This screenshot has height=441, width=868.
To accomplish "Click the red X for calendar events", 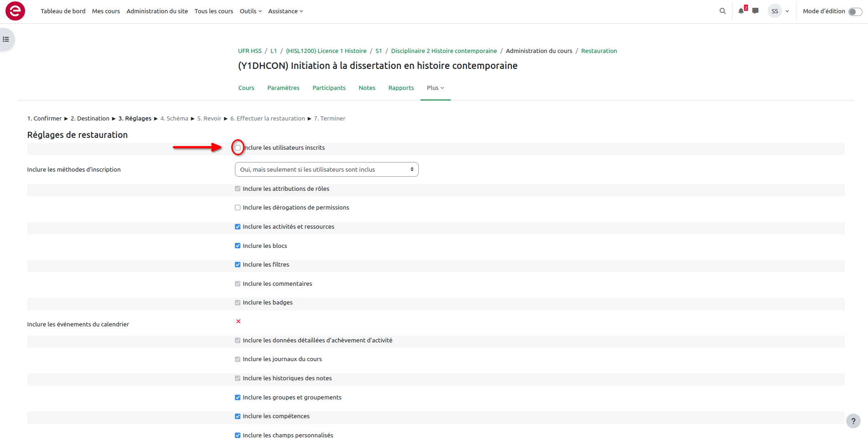I will coord(238,321).
